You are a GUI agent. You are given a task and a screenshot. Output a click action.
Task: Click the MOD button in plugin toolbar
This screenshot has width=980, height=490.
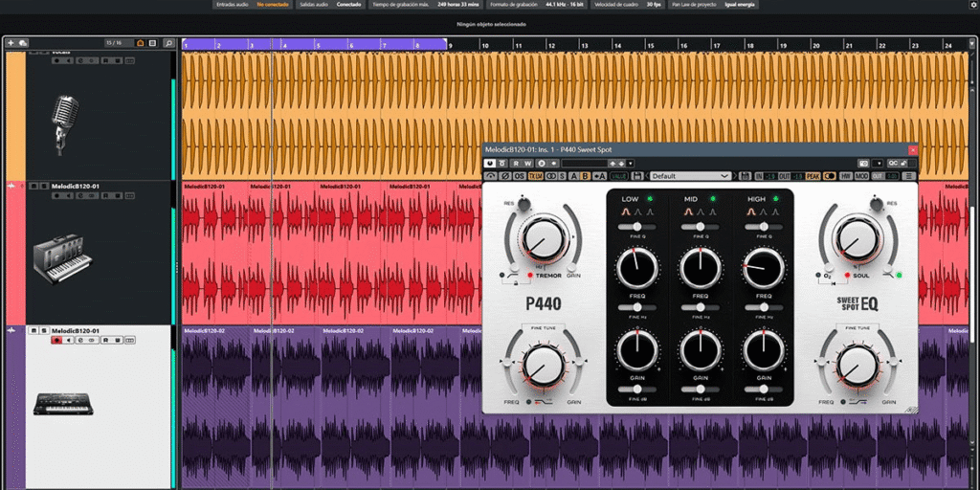pyautogui.click(x=862, y=176)
